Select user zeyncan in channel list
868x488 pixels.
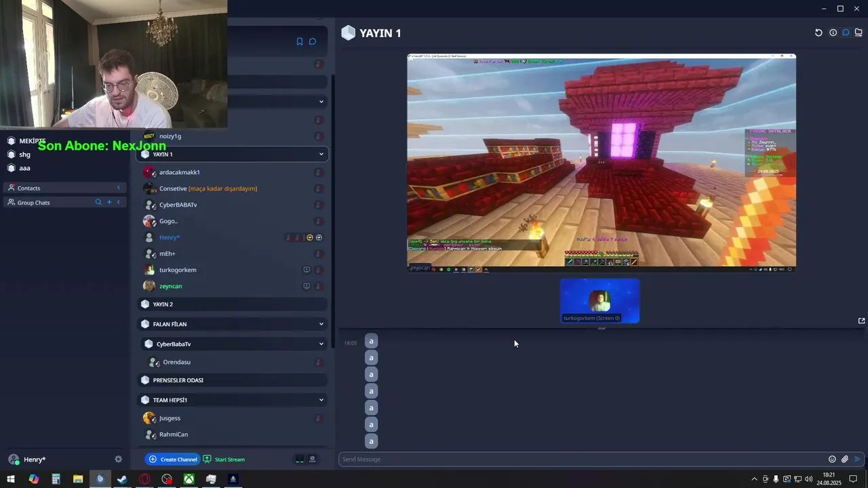(171, 286)
